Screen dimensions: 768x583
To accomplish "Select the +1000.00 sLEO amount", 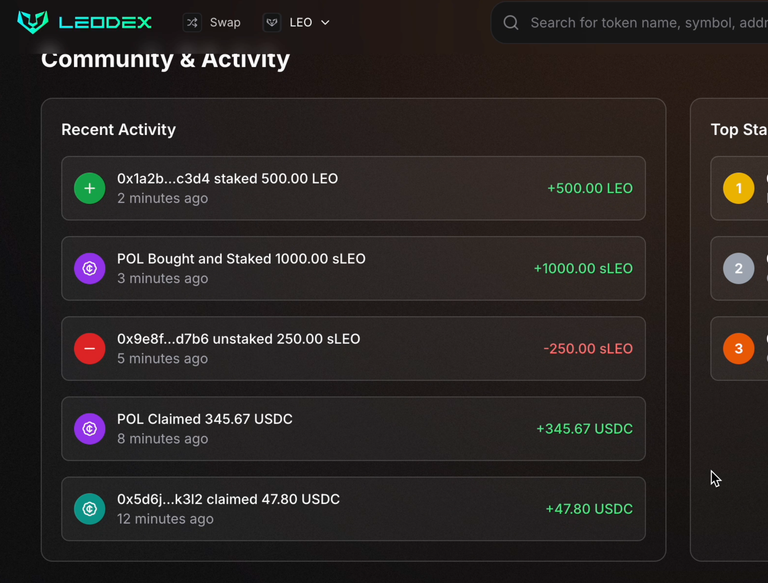I will point(583,268).
